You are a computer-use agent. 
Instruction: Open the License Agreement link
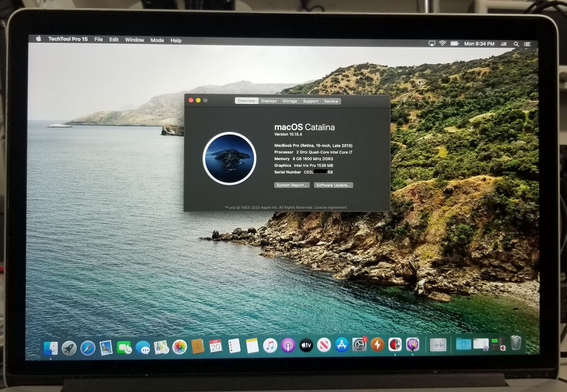pyautogui.click(x=330, y=208)
